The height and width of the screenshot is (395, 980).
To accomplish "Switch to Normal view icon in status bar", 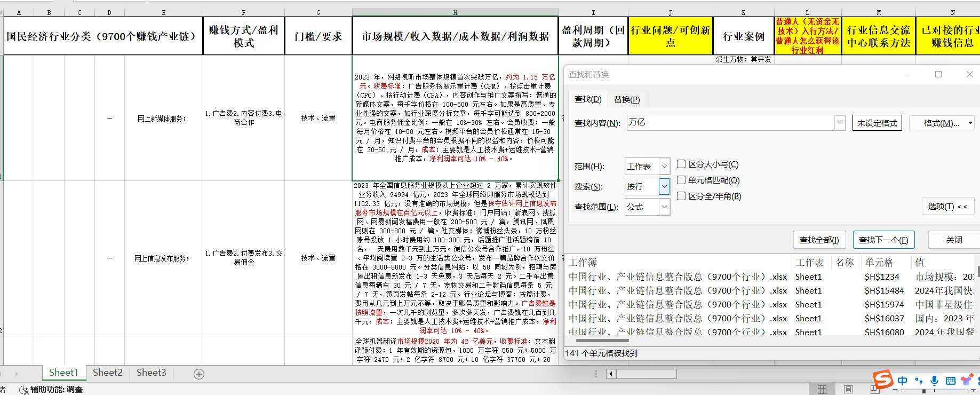I will point(822,390).
